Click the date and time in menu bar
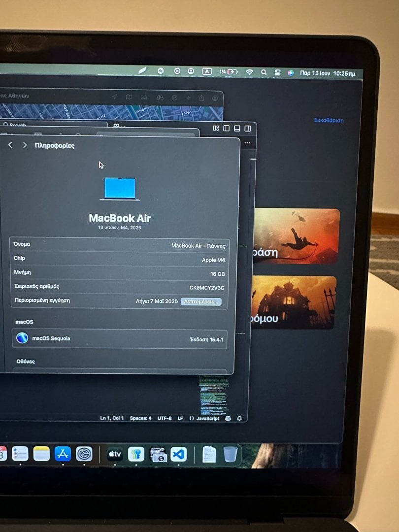The width and height of the screenshot is (399, 532). [x=328, y=73]
